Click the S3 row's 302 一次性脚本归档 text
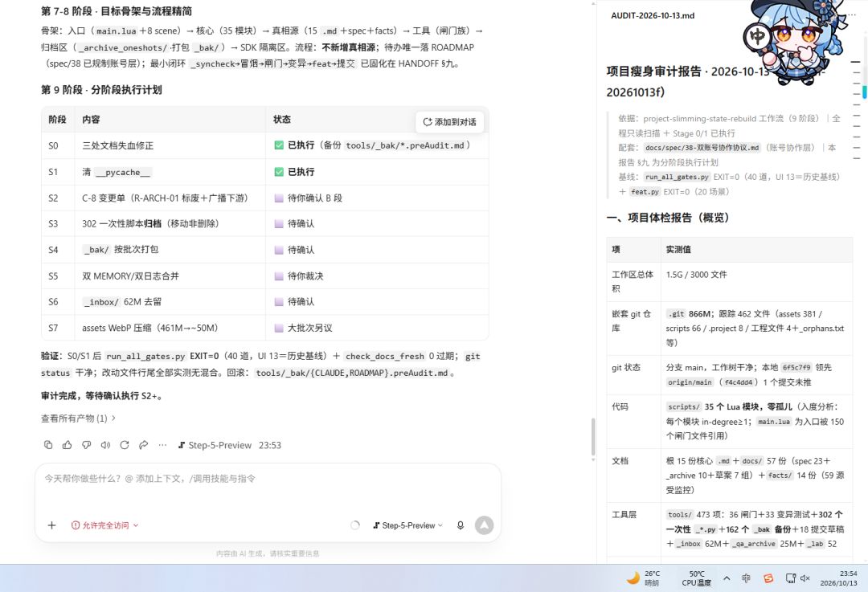868x592 pixels. coord(150,223)
